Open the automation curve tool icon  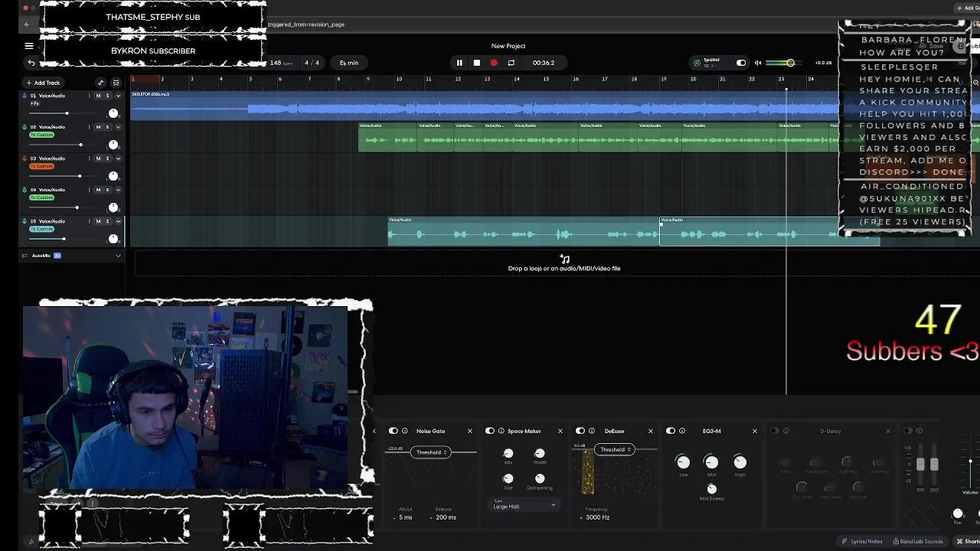(x=100, y=83)
